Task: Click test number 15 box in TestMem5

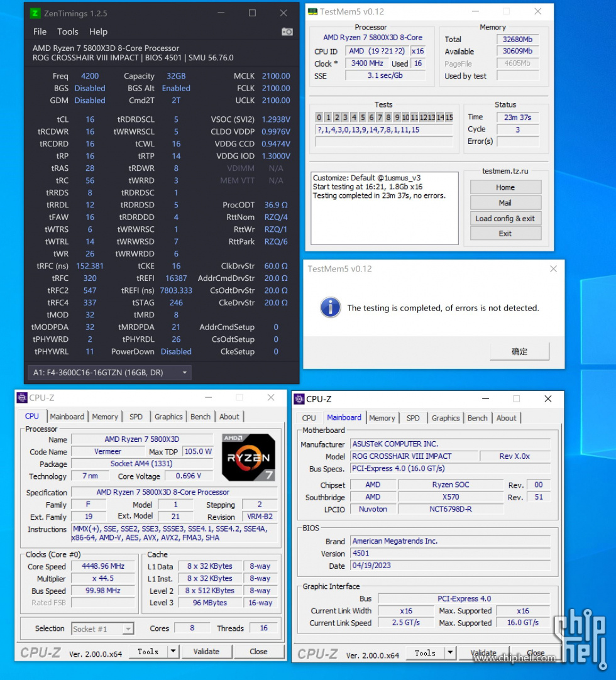Action: click(x=449, y=117)
